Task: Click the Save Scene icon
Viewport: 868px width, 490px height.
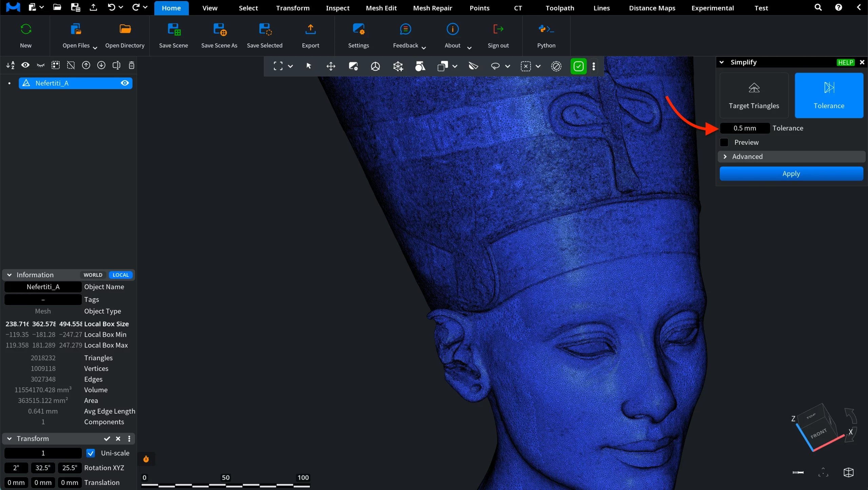Action: pos(174,29)
